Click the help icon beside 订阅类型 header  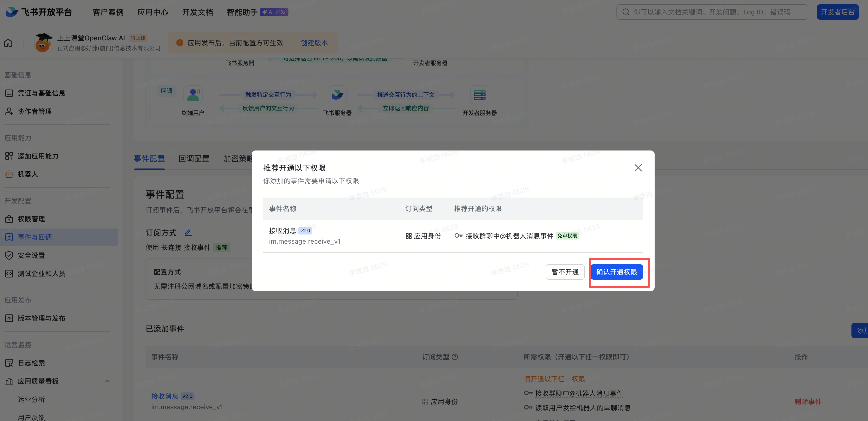pos(455,357)
